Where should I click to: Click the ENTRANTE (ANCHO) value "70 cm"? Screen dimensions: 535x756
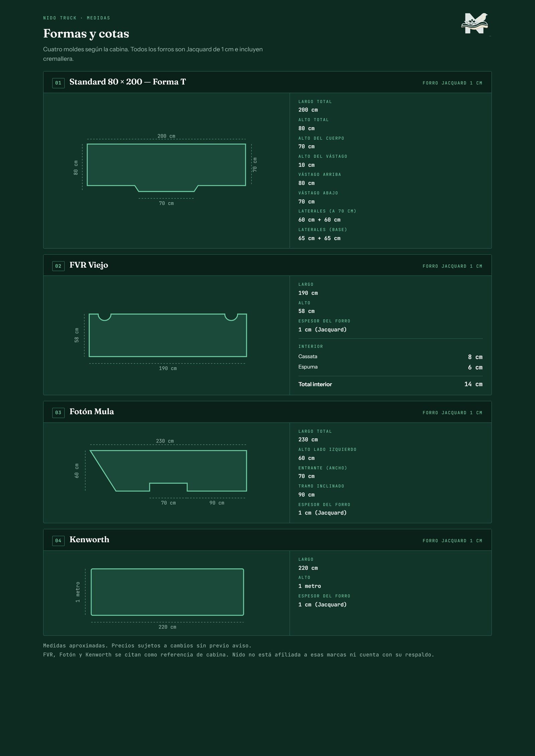306,476
